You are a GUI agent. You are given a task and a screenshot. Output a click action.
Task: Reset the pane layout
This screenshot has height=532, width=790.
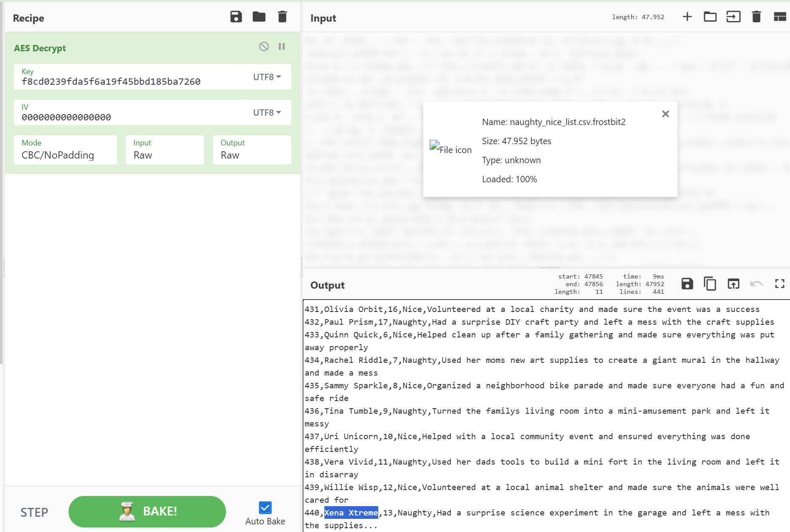779,17
